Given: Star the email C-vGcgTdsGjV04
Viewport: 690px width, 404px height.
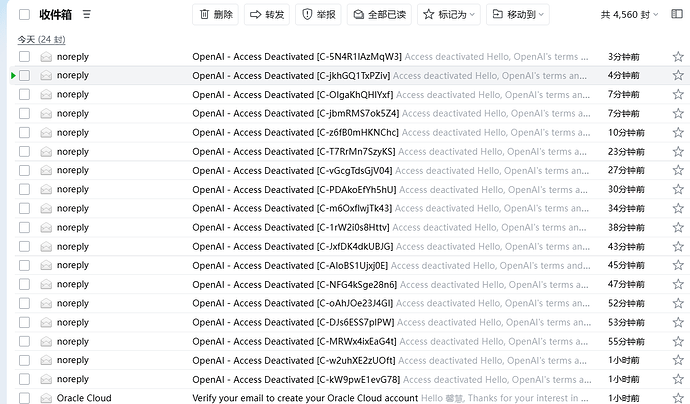Looking at the screenshot, I should [678, 170].
